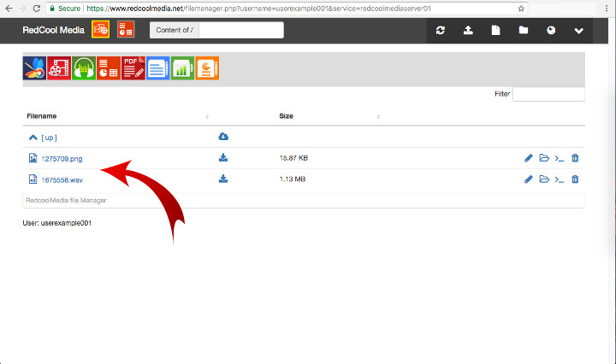Open the file 1275709.png
The image size is (616, 364).
[x=62, y=158]
